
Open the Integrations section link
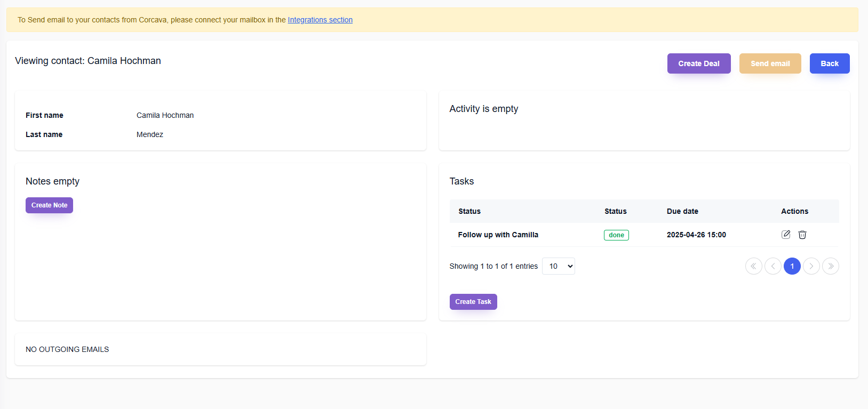(320, 20)
